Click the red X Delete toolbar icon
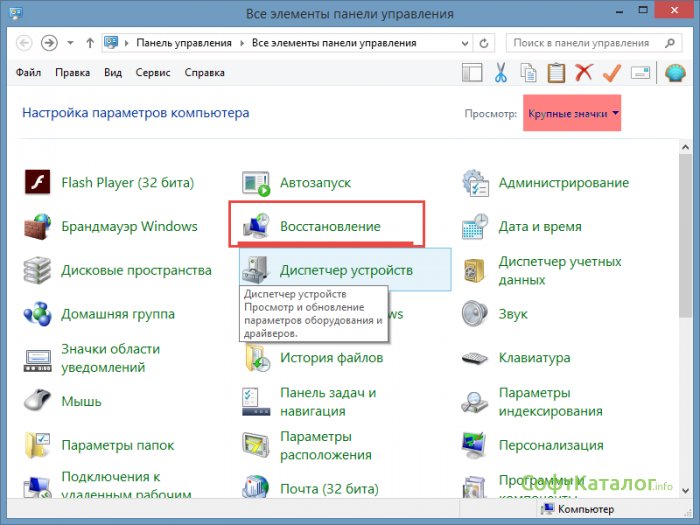The width and height of the screenshot is (700, 525). pos(584,73)
